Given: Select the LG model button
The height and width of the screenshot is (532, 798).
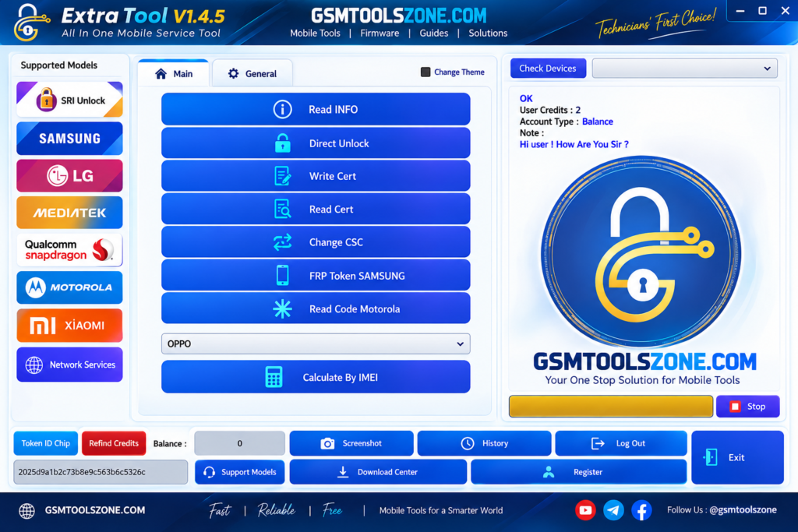Looking at the screenshot, I should (69, 175).
